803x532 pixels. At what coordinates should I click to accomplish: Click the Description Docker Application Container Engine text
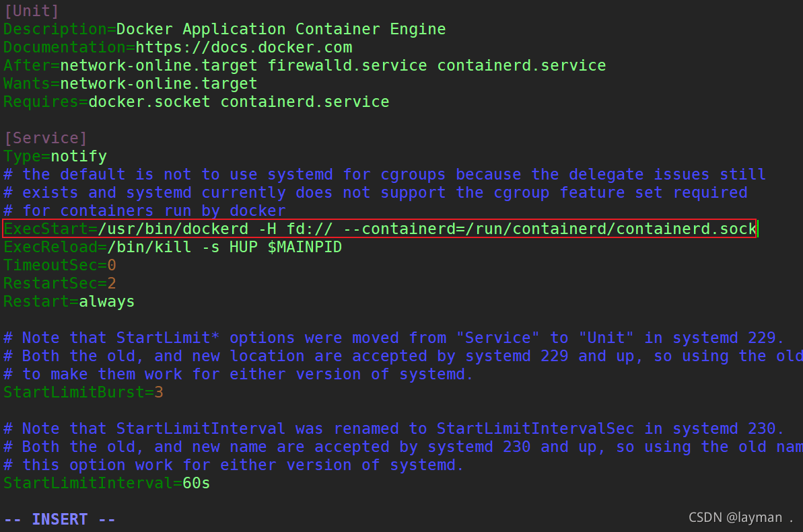[x=281, y=30]
